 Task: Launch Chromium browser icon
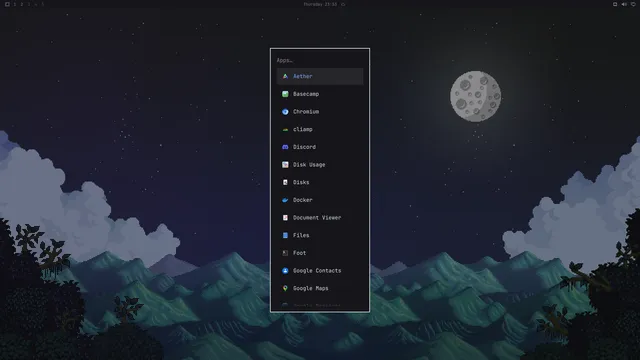click(285, 111)
